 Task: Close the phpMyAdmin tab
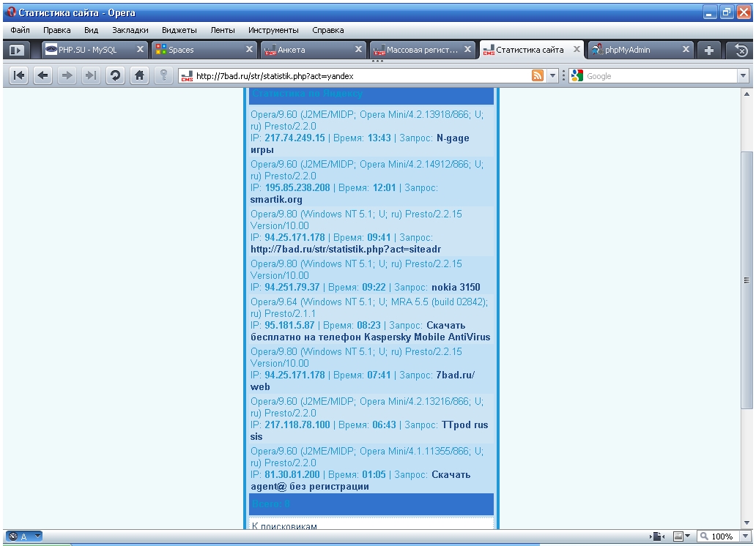point(686,49)
